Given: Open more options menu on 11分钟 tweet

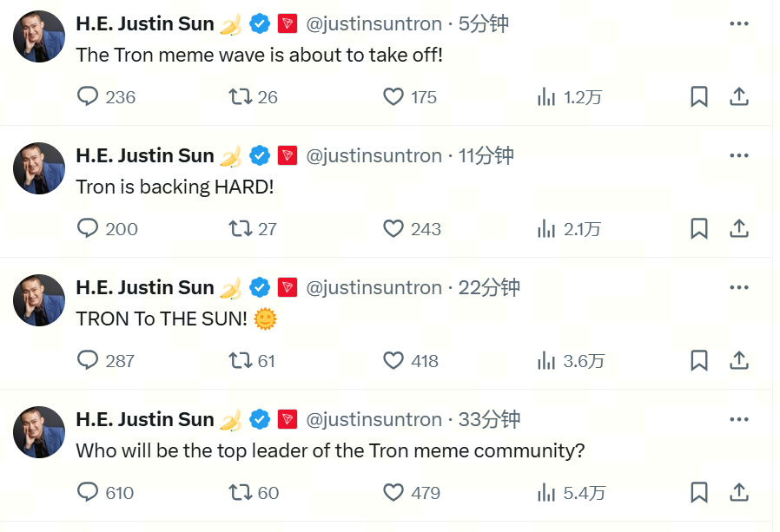Looking at the screenshot, I should [738, 155].
